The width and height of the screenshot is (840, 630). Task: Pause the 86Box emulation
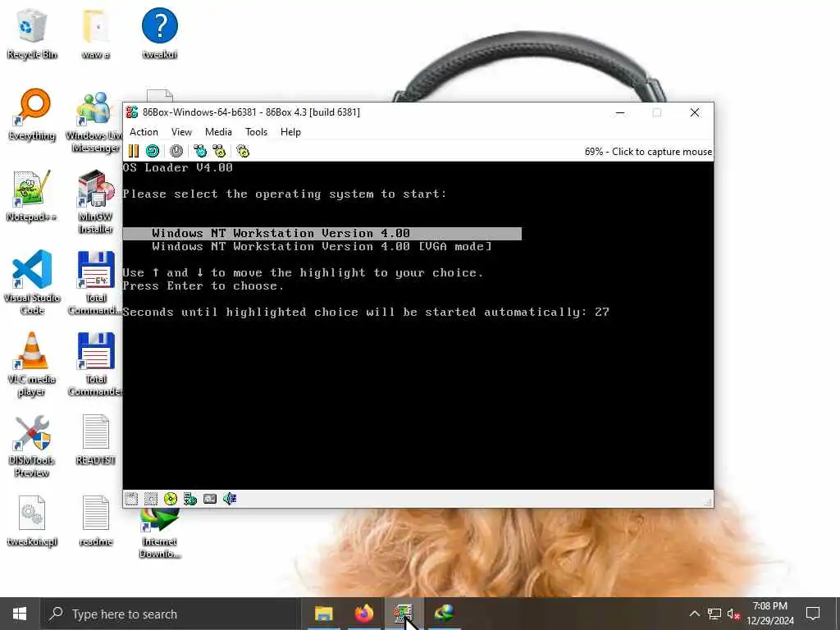tap(134, 151)
